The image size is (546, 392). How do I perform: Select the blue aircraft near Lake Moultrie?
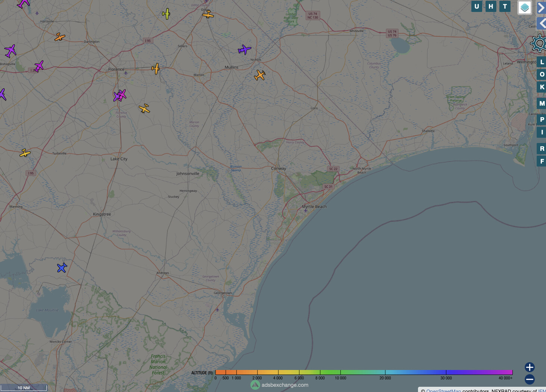point(62,268)
